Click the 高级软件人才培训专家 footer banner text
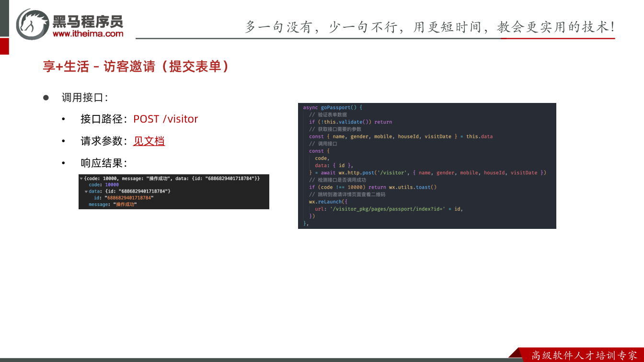 pos(584,355)
